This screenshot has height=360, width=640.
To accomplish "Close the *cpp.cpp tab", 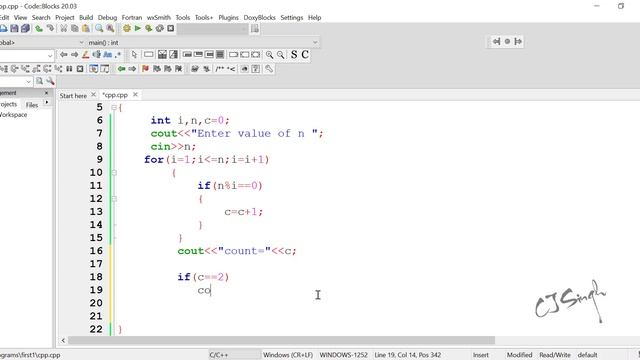I will tap(135, 95).
